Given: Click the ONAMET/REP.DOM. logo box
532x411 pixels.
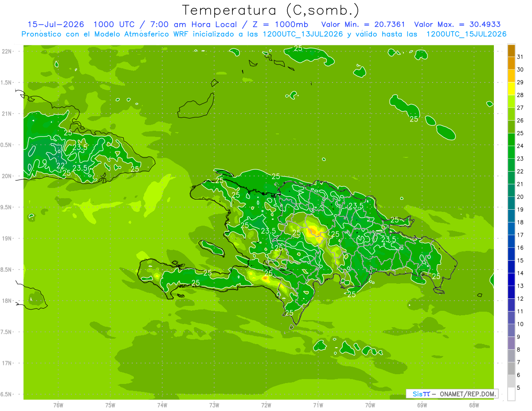Looking at the screenshot, I should pos(452,394).
